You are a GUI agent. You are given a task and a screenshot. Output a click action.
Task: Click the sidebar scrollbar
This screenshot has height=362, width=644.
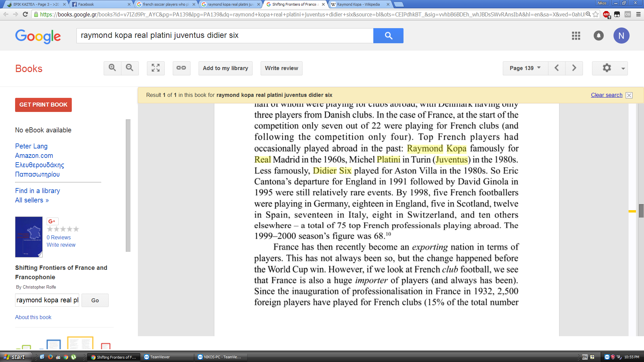pos(128,185)
